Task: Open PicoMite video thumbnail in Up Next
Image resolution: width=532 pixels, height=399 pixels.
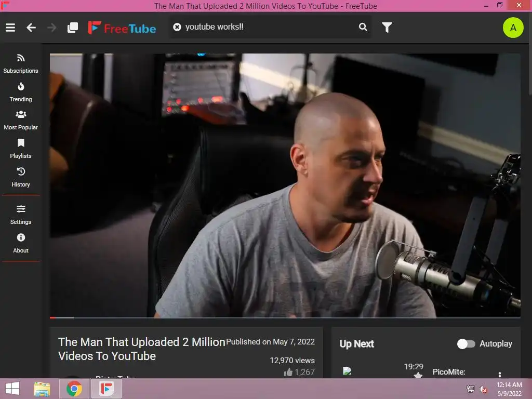Action: (x=382, y=371)
